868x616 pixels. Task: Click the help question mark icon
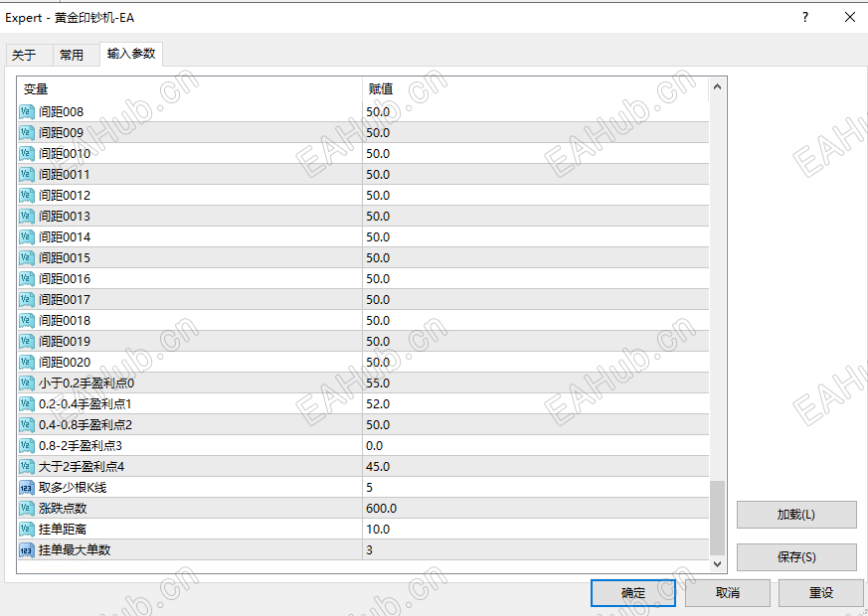click(804, 17)
